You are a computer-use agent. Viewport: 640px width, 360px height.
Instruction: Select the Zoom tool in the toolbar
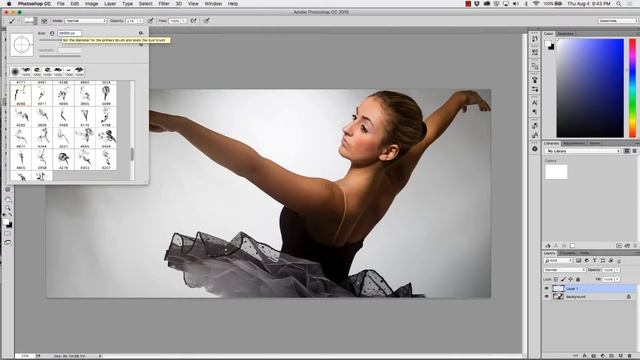8,208
